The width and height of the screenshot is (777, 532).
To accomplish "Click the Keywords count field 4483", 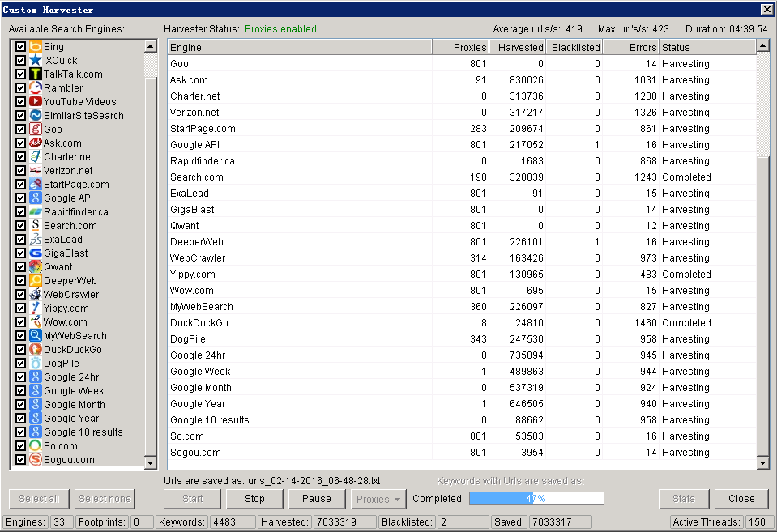I will tap(233, 522).
